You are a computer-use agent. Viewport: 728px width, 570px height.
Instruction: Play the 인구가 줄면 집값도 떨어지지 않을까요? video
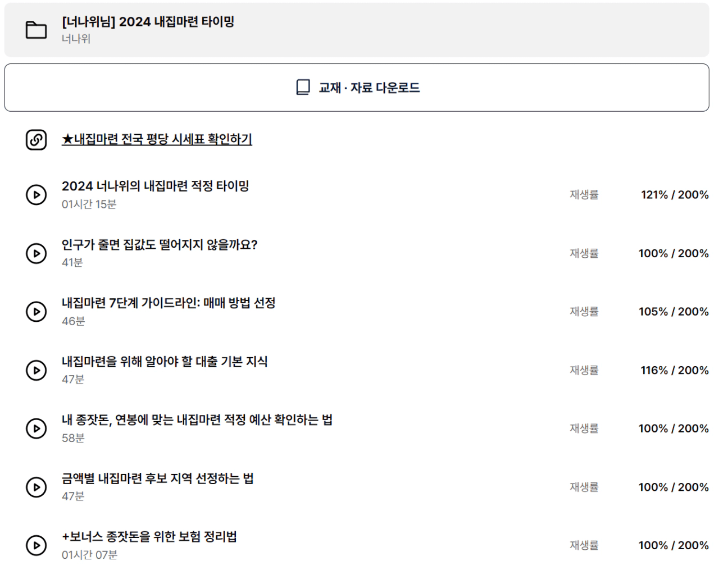37,253
